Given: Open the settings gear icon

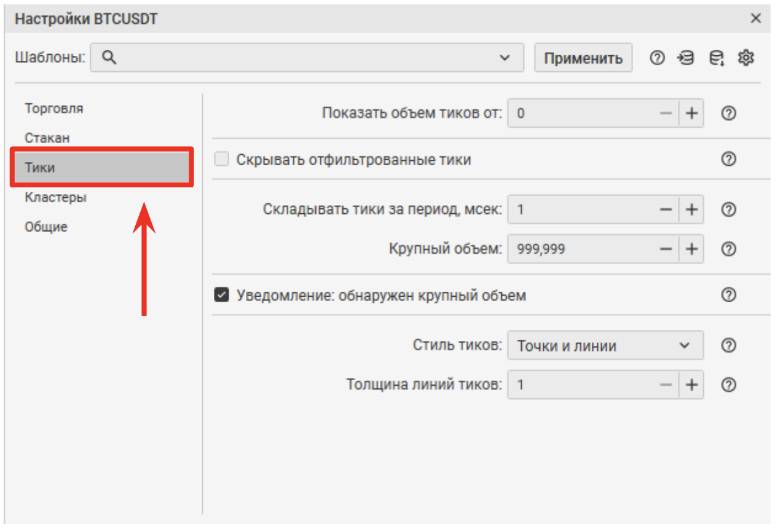Looking at the screenshot, I should [746, 57].
